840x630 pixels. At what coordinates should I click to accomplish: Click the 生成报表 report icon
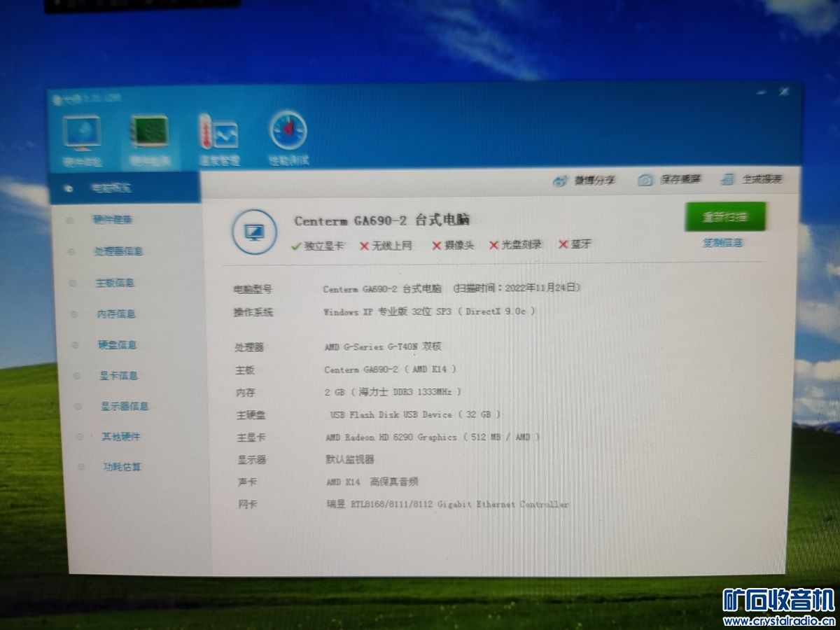click(x=728, y=179)
